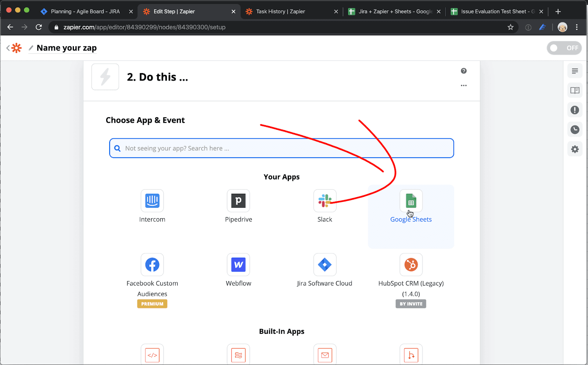Open the Email built-in app icon
Viewport: 588px width, 365px height.
pyautogui.click(x=325, y=355)
